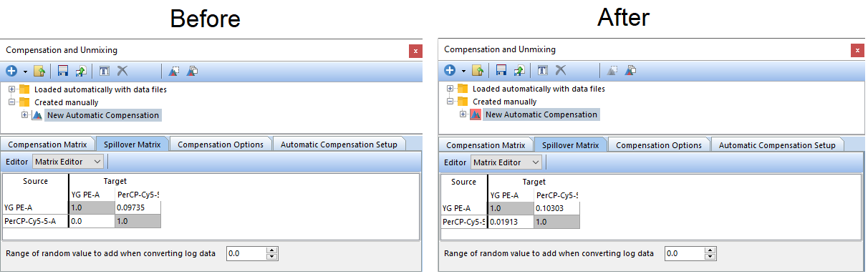
Task: Click YG PE-A column header in Before matrix
Action: tap(92, 194)
